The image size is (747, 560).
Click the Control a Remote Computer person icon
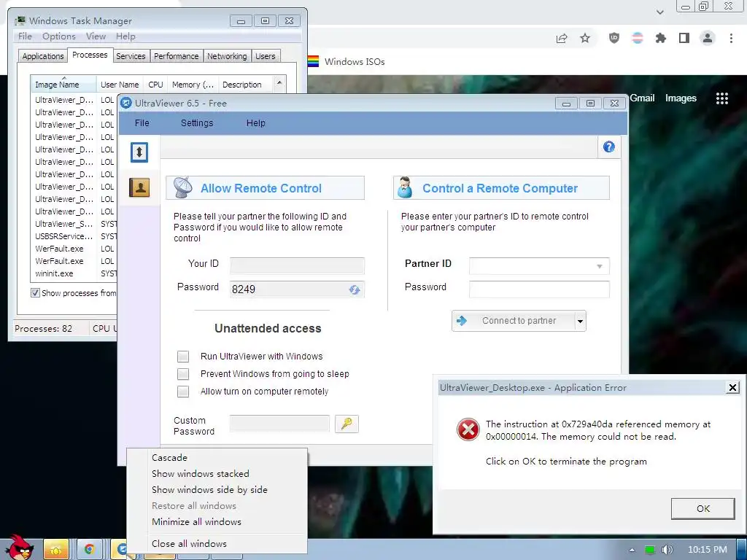(x=405, y=187)
